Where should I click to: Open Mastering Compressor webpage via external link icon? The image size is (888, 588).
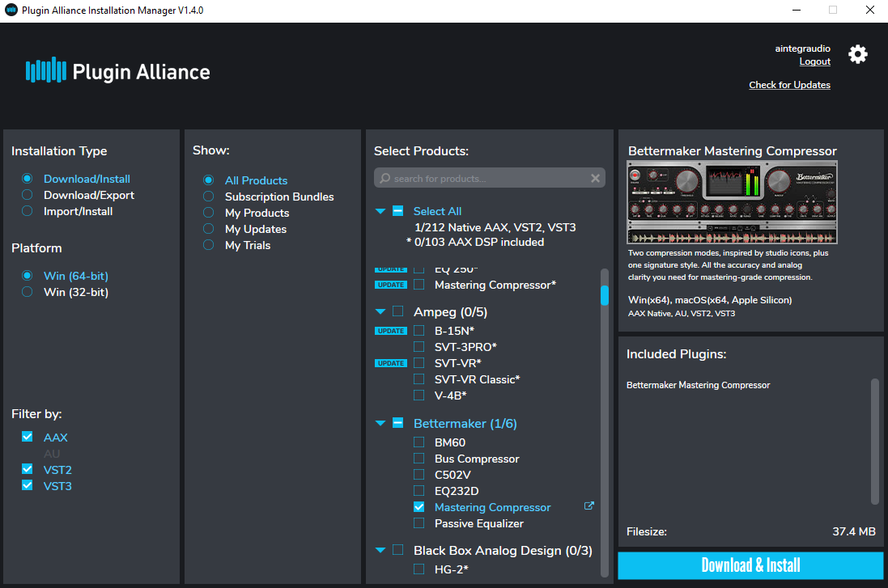(588, 505)
